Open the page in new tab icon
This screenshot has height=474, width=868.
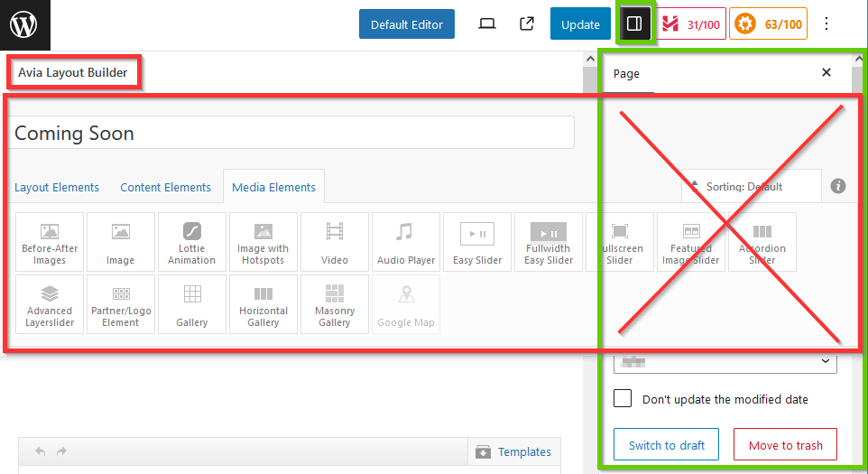[526, 23]
